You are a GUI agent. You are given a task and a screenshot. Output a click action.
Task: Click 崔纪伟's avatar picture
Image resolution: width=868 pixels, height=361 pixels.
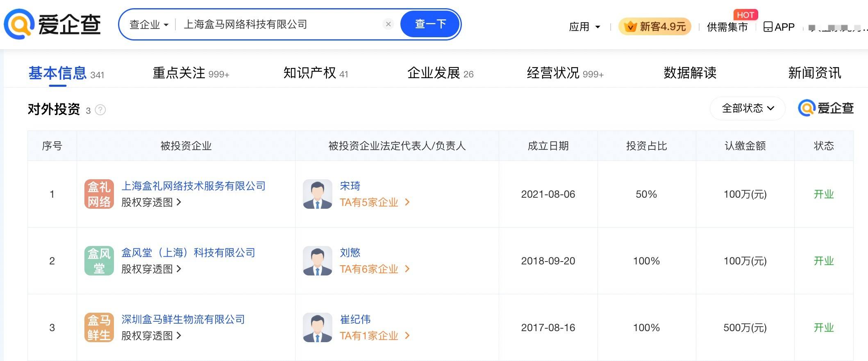317,327
